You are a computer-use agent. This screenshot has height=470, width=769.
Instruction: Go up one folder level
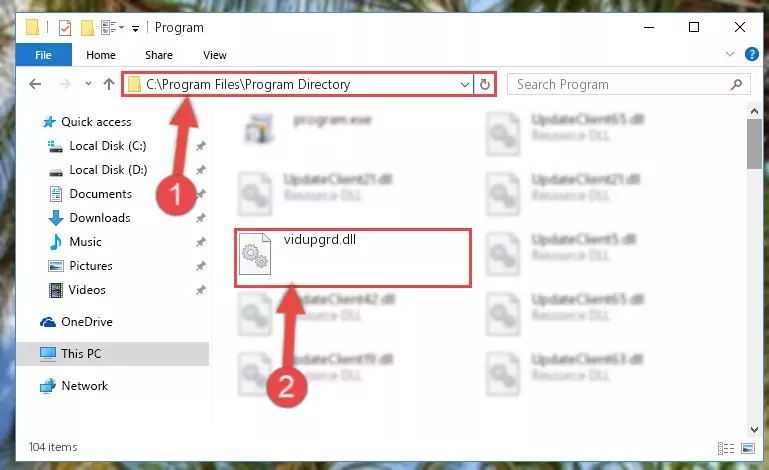pyautogui.click(x=109, y=84)
